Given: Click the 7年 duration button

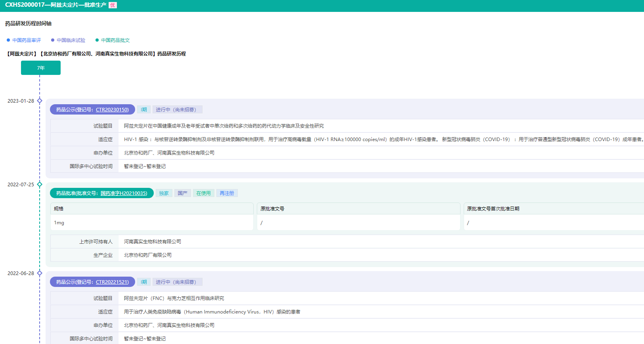Looking at the screenshot, I should coord(41,68).
